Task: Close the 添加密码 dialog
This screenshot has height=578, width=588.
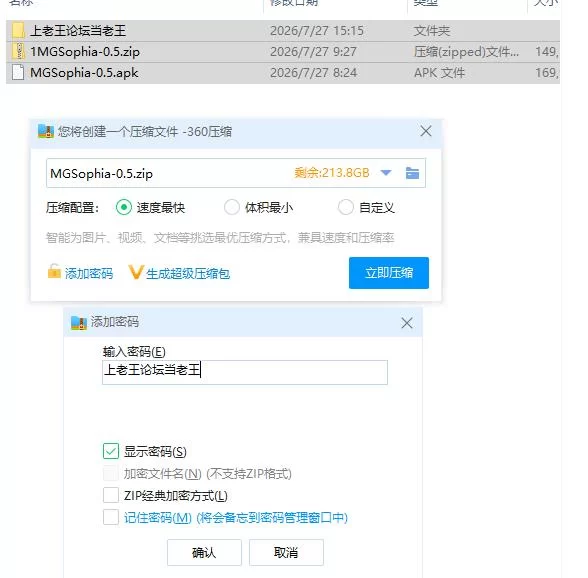Action: (x=407, y=323)
